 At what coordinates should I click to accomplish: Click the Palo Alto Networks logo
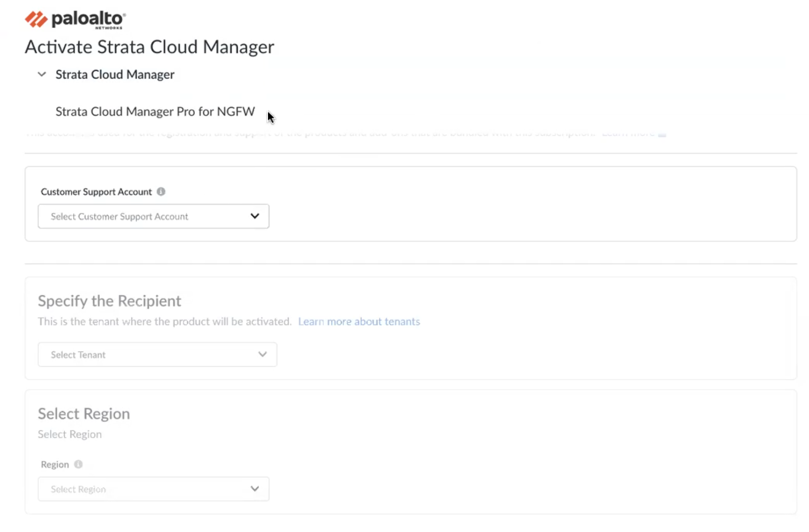[75, 19]
